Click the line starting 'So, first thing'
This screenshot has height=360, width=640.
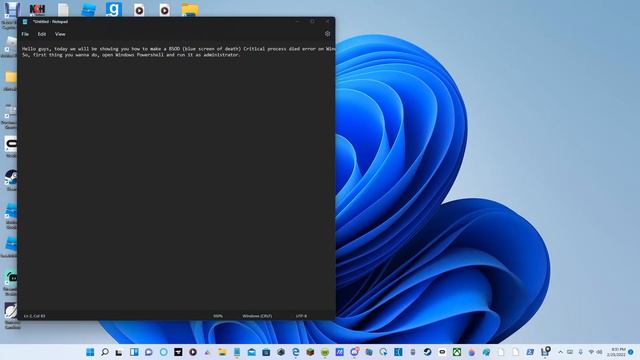point(131,55)
